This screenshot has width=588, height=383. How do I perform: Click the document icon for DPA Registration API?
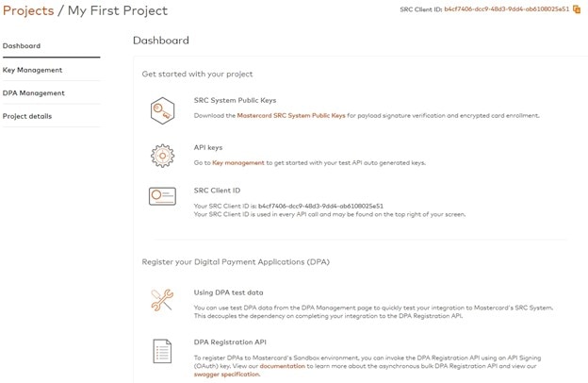click(x=162, y=352)
